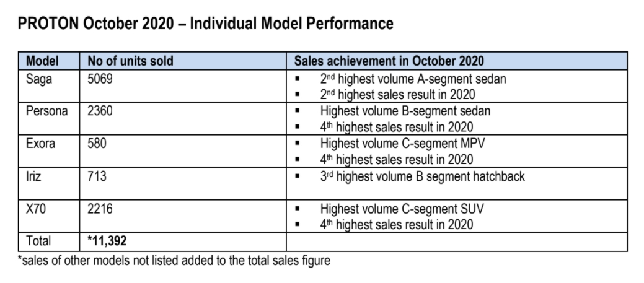Viewport: 644px width, 283px height.
Task: Click the Total row label
Action: (x=39, y=240)
